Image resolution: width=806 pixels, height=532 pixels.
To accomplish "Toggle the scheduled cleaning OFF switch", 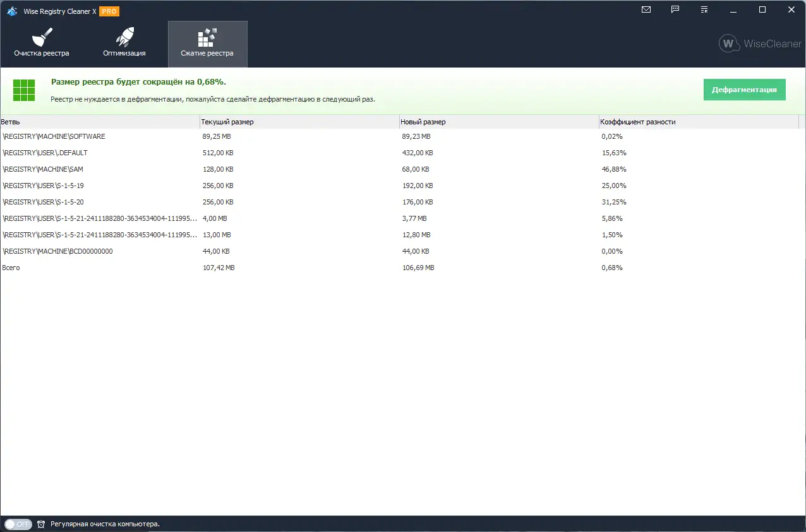I will pos(18,524).
